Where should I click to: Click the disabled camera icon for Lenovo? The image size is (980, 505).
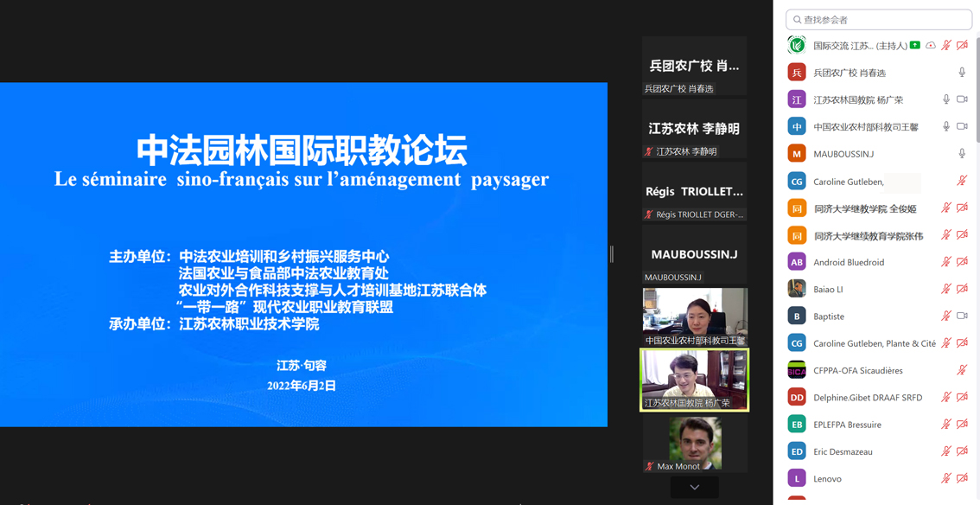(x=962, y=478)
